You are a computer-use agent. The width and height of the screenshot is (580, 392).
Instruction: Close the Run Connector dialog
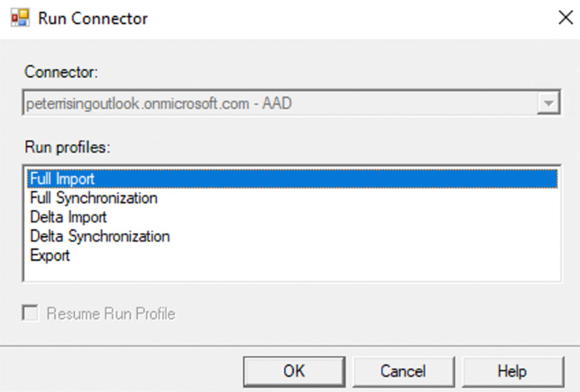[565, 18]
